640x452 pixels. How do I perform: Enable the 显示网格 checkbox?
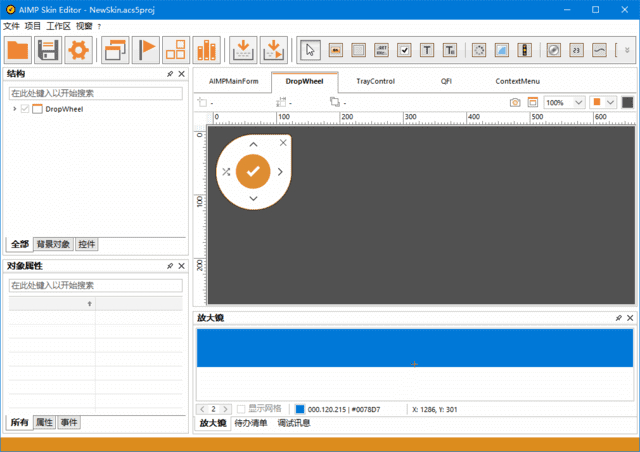pos(241,409)
